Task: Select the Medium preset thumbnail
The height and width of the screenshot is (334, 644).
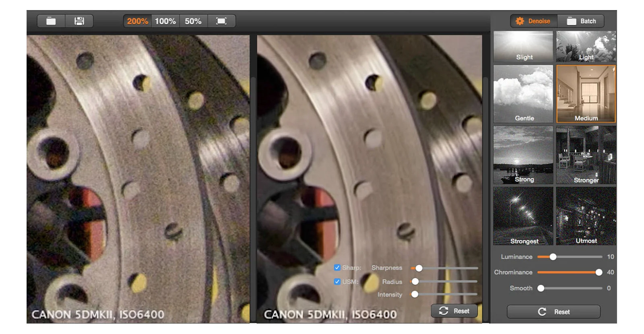Action: [x=586, y=94]
